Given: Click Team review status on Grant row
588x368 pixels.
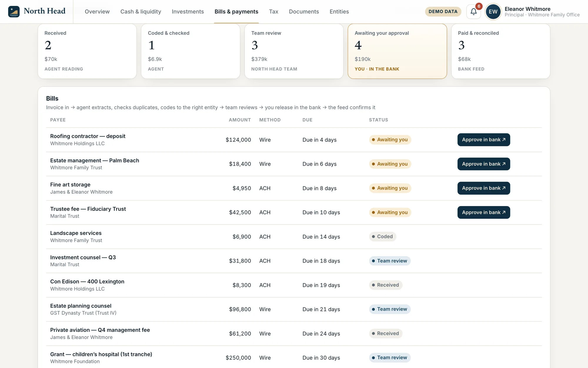Looking at the screenshot, I should tap(390, 358).
